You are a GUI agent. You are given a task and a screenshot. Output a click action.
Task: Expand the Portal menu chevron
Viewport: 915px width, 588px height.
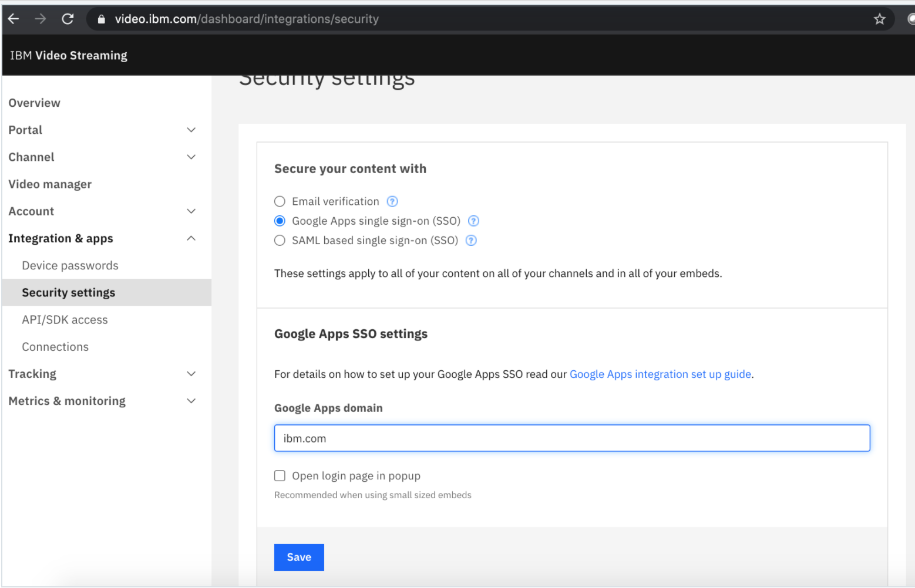[191, 130]
